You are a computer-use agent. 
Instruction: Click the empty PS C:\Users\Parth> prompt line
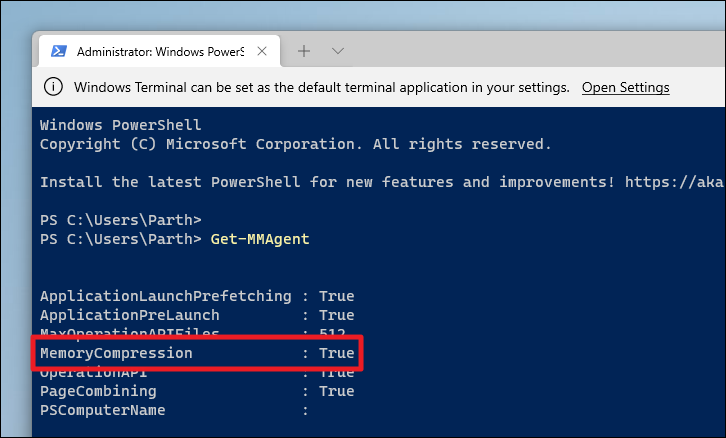[x=120, y=220]
